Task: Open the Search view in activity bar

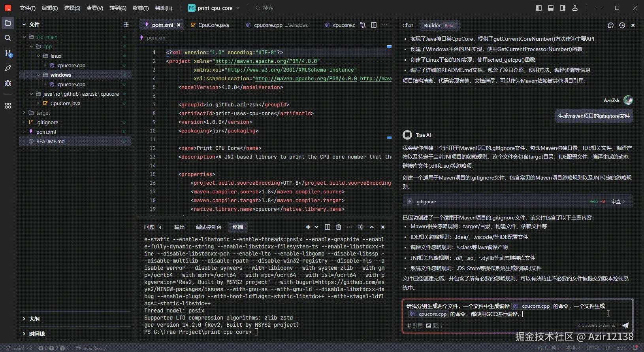Action: pos(8,38)
